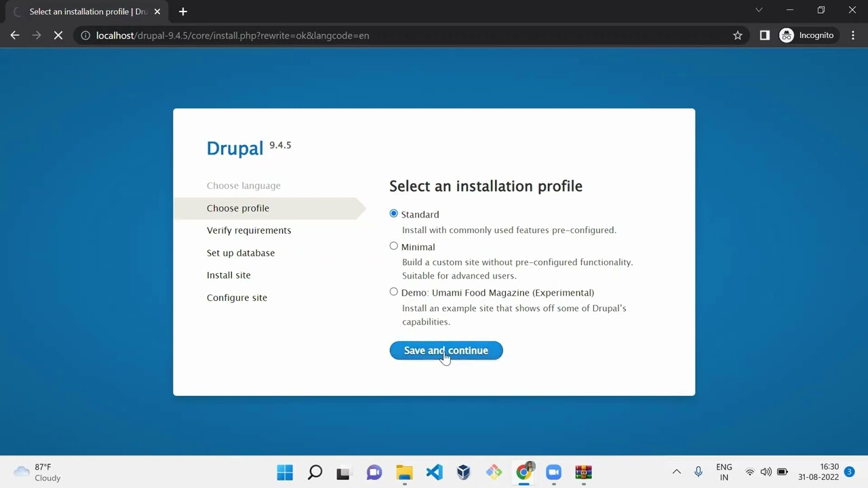Screen dimensions: 868x488
Task: Click the Drupal logo text
Action: click(x=235, y=148)
